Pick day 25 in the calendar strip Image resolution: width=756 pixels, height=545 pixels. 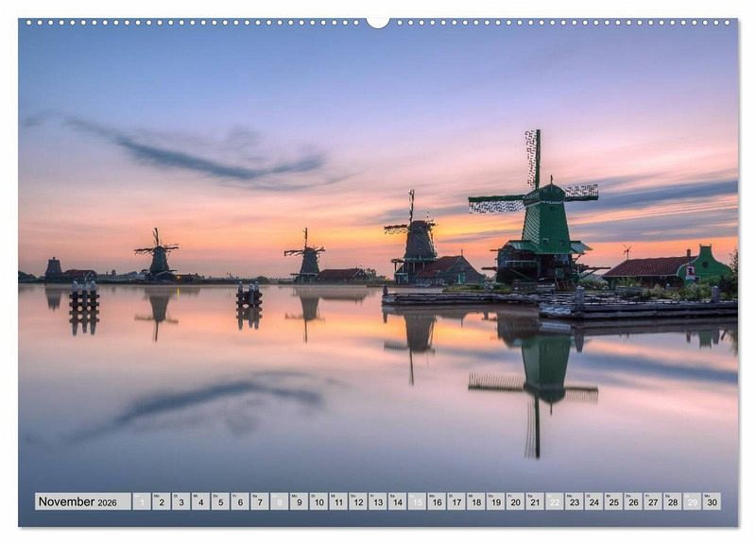(613, 502)
